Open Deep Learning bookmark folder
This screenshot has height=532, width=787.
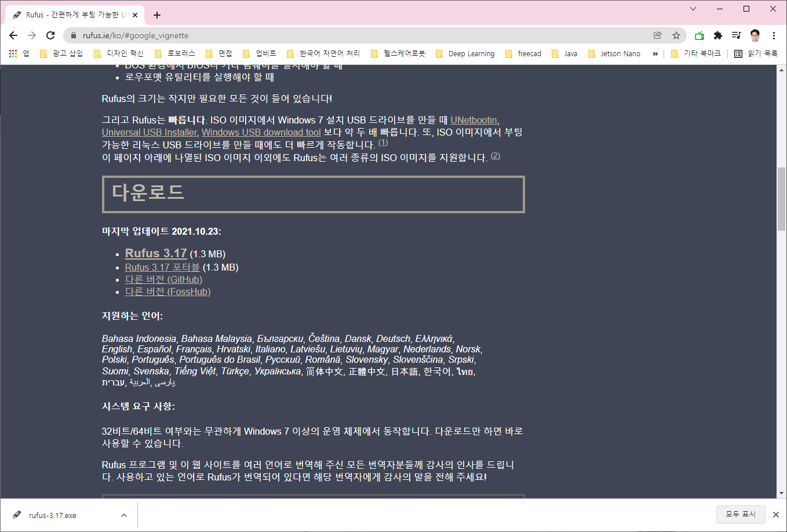[465, 53]
